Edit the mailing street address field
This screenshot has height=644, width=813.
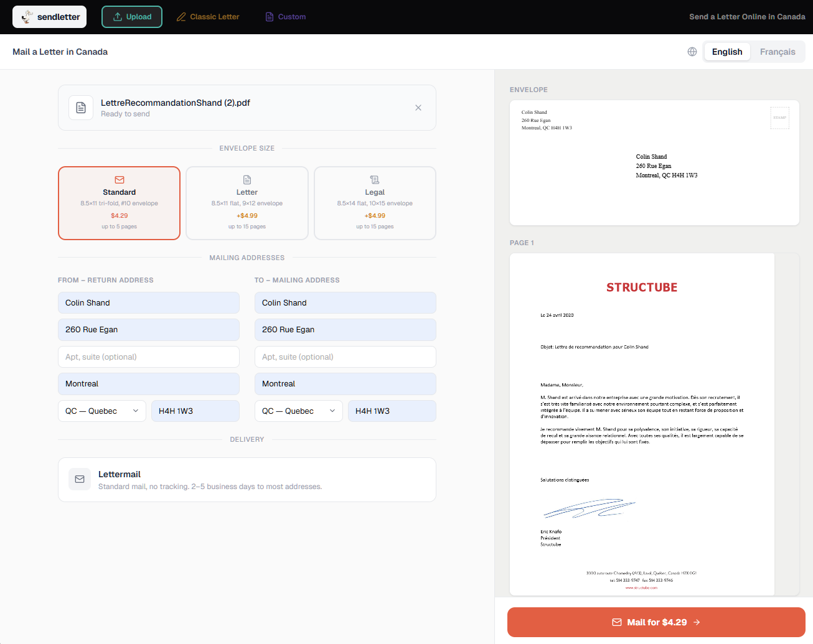pos(345,330)
